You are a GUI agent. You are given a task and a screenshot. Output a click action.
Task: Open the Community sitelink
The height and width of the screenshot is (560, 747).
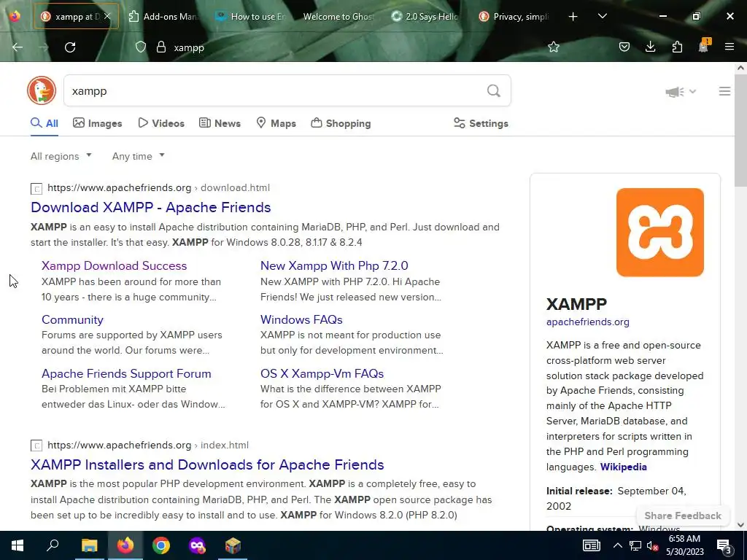72,319
